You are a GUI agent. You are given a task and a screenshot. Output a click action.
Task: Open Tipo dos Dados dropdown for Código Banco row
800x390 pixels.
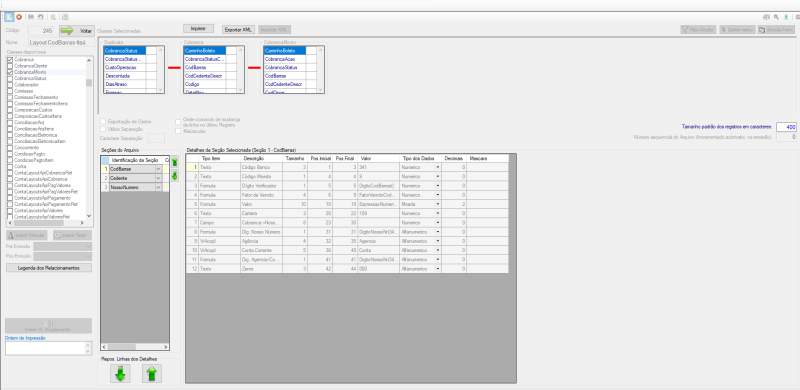[438, 167]
